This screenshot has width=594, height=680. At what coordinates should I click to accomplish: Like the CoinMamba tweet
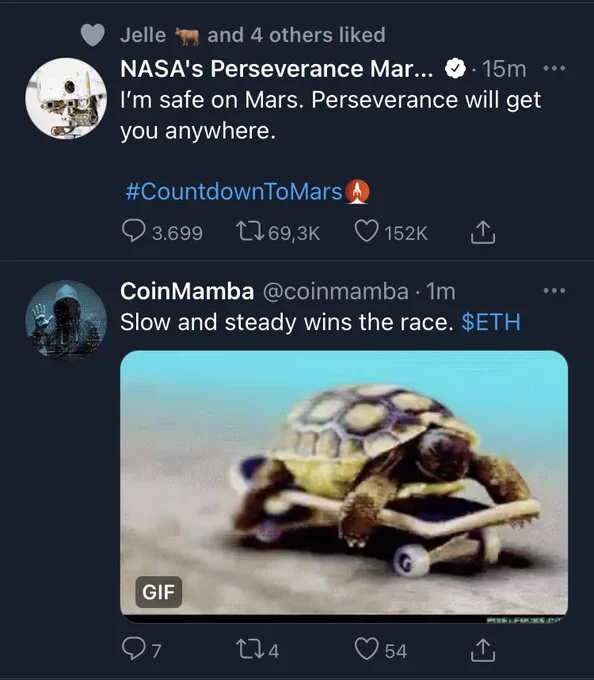click(381, 650)
